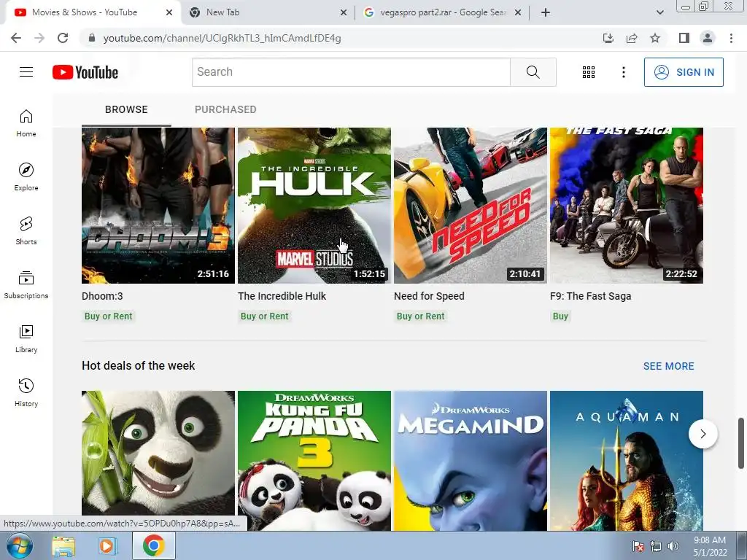Select the Movies & Shows tab

click(93, 12)
